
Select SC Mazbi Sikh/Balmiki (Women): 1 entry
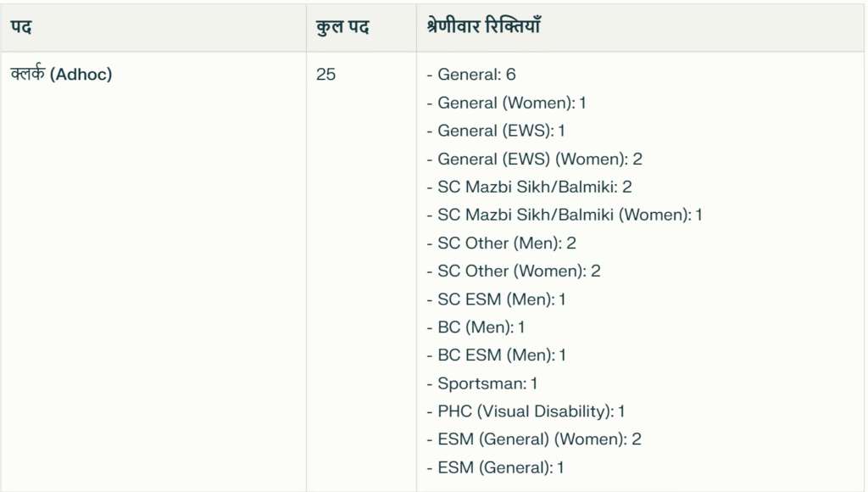click(x=565, y=215)
